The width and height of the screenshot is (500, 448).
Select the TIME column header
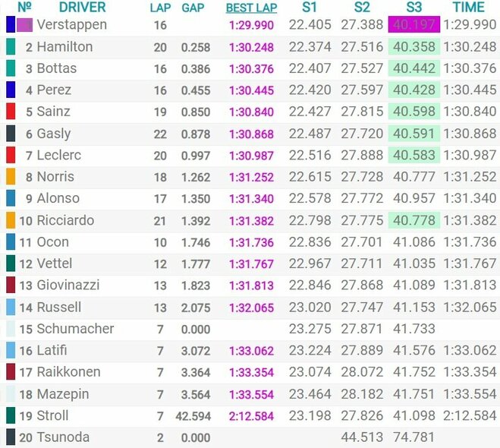click(x=468, y=8)
